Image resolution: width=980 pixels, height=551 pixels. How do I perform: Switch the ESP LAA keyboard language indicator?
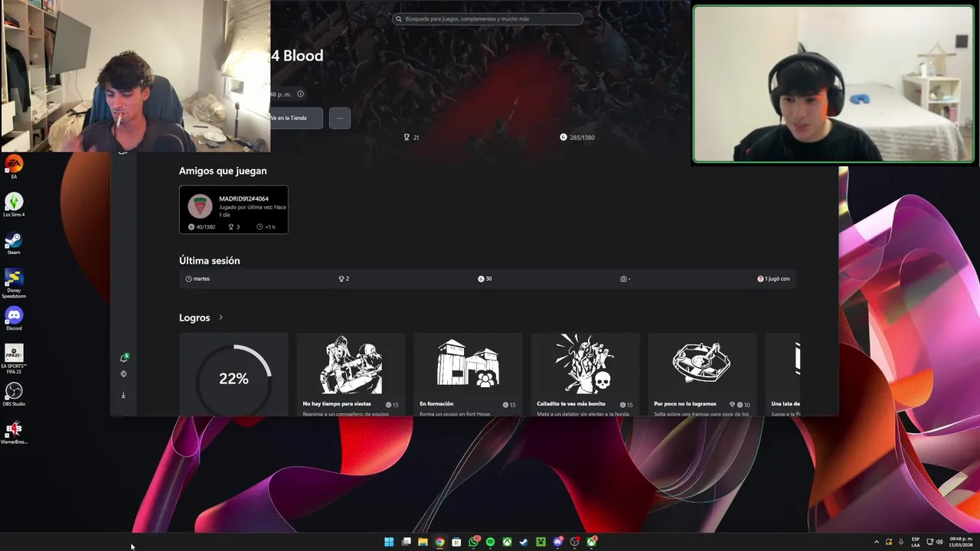pos(916,542)
